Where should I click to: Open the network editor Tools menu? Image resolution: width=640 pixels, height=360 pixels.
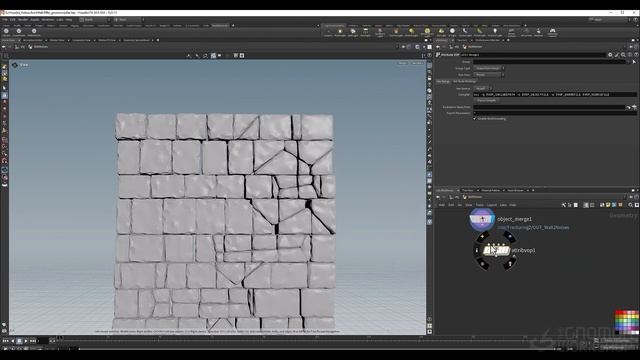pyautogui.click(x=480, y=205)
